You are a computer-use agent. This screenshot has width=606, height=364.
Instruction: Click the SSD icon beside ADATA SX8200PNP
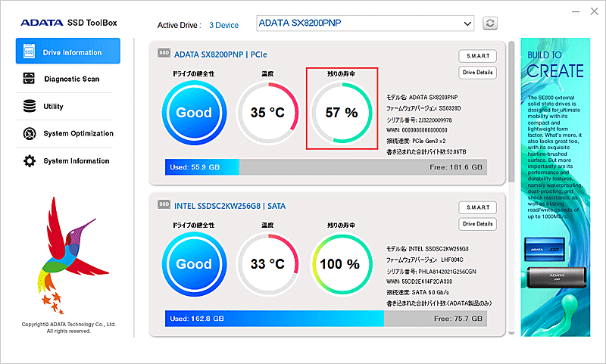164,53
